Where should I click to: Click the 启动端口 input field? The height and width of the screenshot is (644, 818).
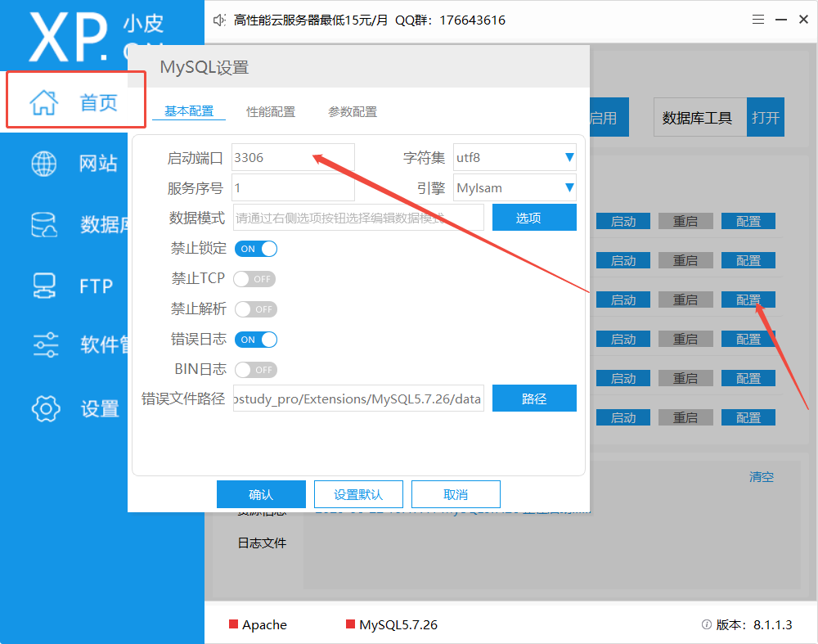click(x=293, y=158)
